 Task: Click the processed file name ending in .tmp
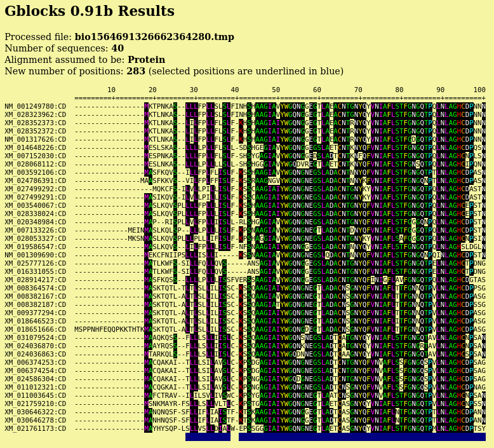[154, 37]
